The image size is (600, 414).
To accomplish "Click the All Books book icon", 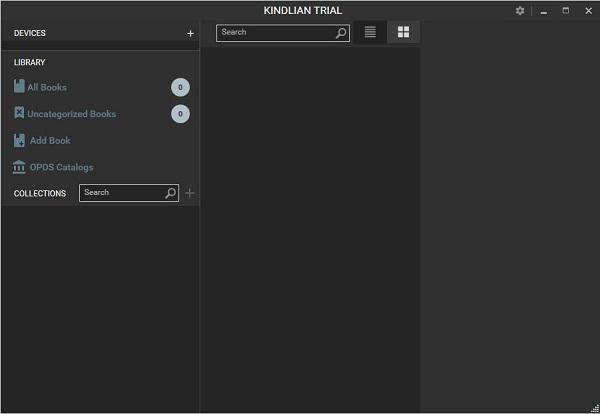I will pos(19,86).
